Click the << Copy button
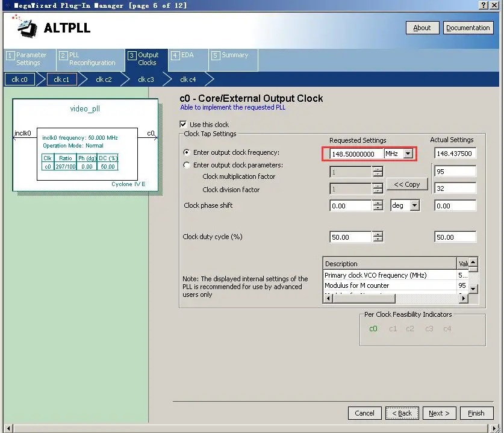This screenshot has height=433, width=504. point(407,184)
